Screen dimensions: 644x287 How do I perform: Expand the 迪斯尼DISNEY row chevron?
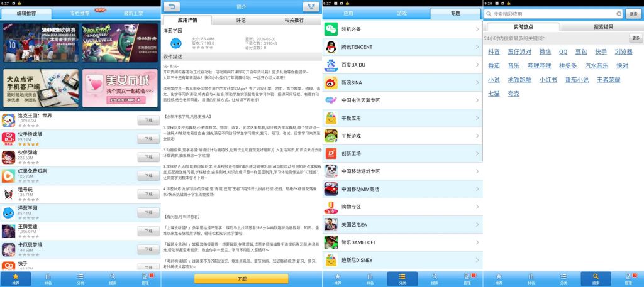coord(477,260)
